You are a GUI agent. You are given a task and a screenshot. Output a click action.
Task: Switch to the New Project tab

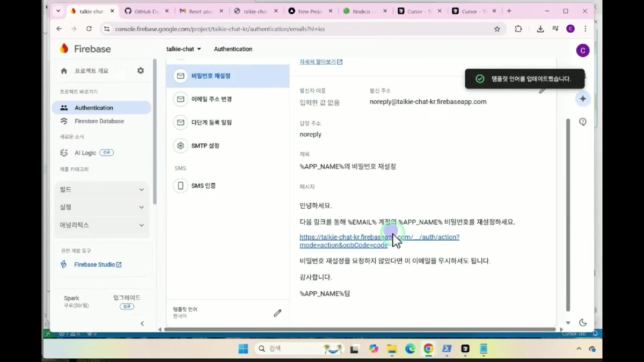point(310,11)
